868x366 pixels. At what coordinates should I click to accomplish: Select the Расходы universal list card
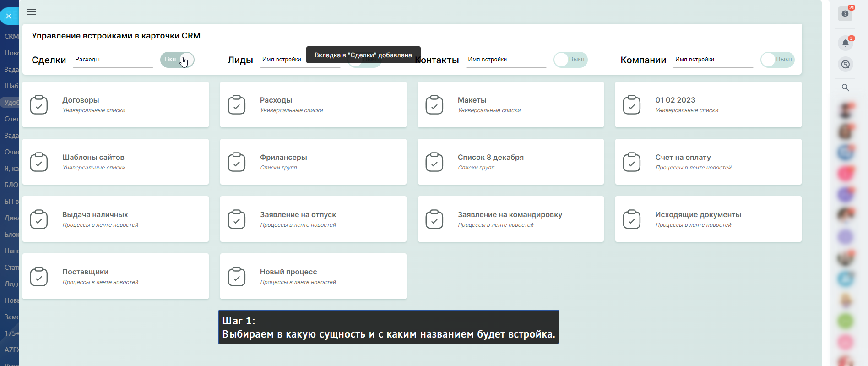pos(313,104)
